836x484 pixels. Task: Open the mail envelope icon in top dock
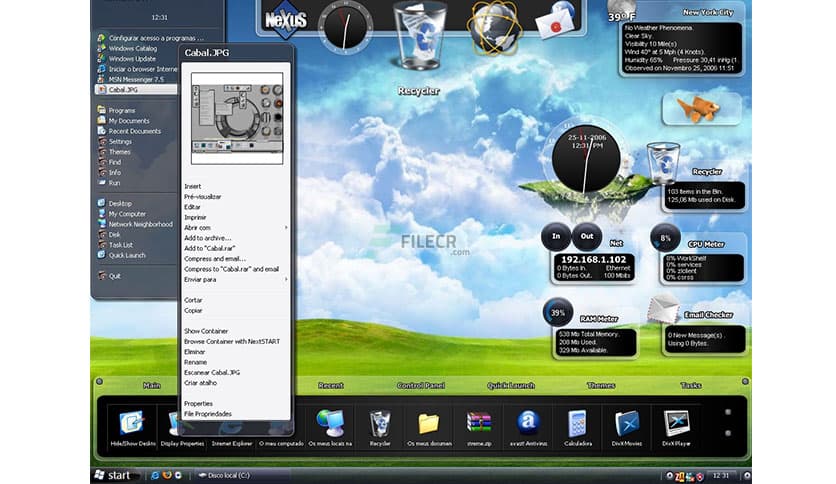pos(555,20)
